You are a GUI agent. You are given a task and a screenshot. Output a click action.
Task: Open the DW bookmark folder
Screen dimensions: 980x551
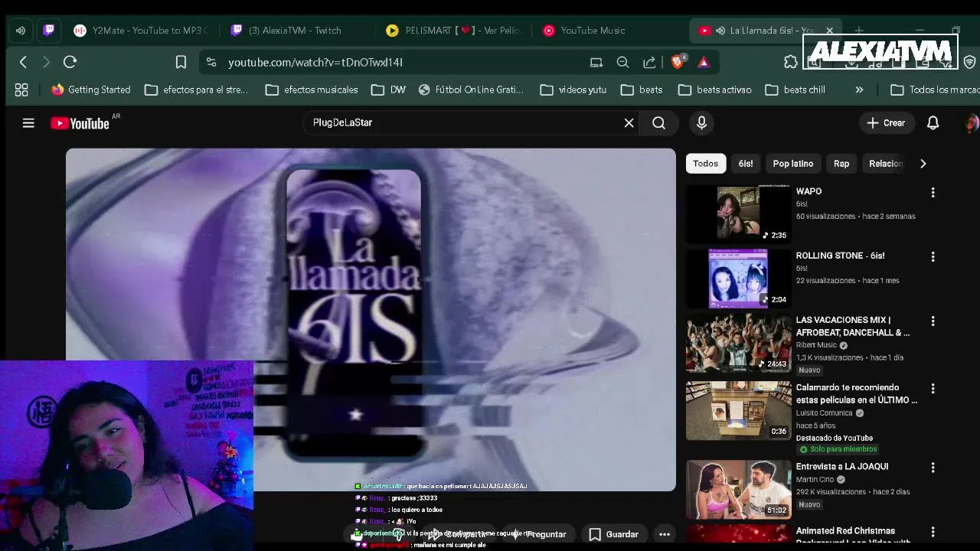tap(388, 90)
